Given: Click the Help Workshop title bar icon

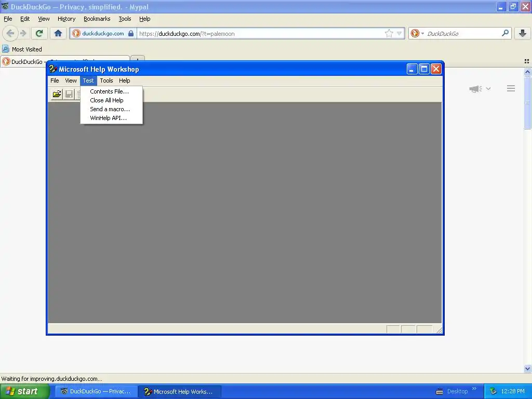Looking at the screenshot, I should (x=52, y=69).
